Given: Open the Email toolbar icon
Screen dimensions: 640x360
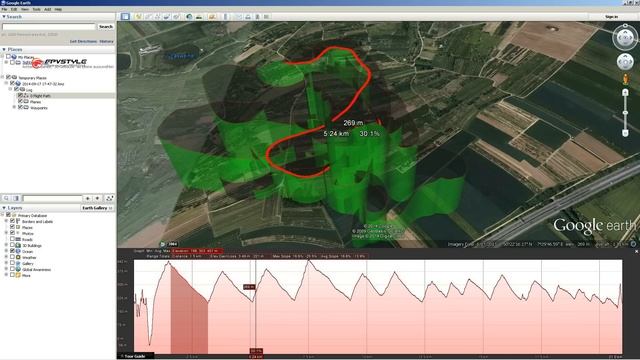Looking at the screenshot, I should pyautogui.click(x=238, y=17).
